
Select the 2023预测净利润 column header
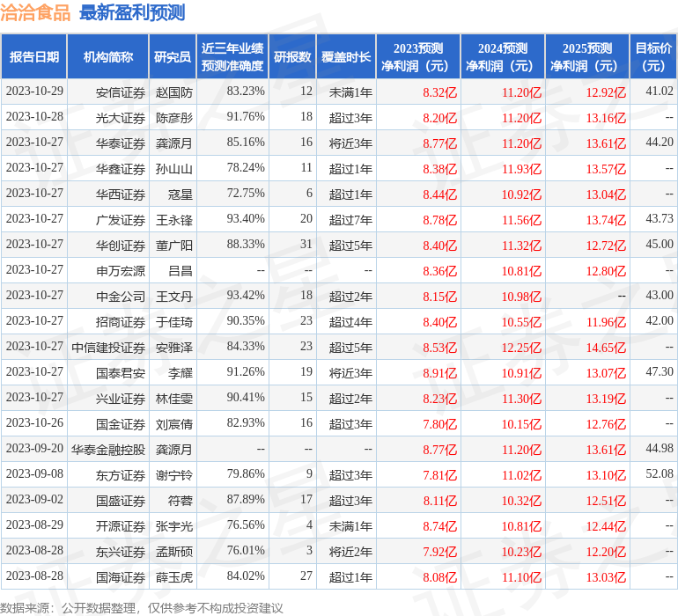point(418,56)
